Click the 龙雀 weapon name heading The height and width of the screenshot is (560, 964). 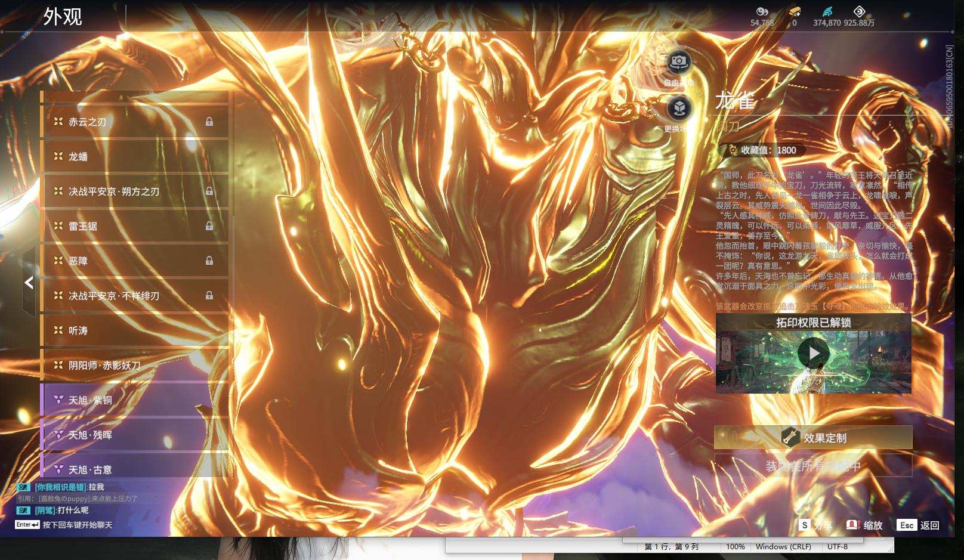coord(735,101)
